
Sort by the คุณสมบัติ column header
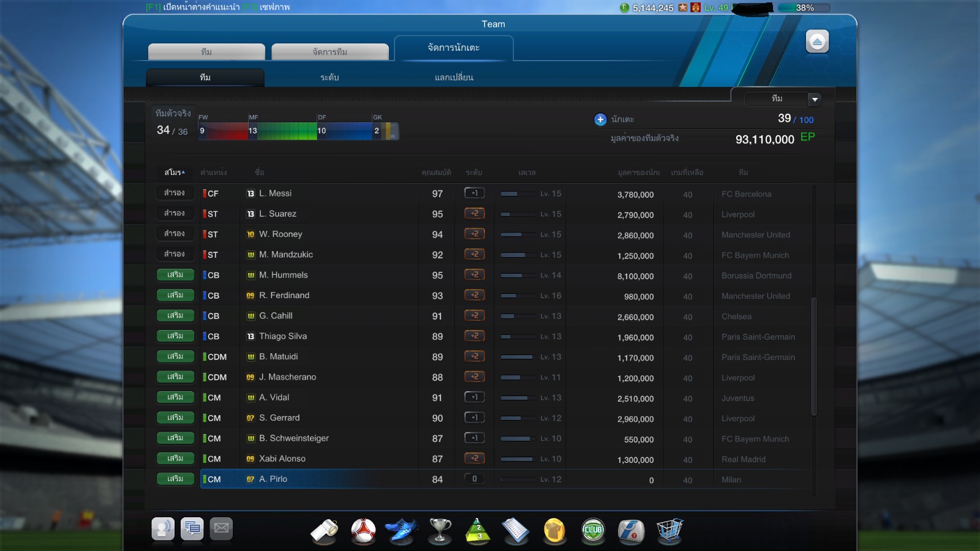437,173
